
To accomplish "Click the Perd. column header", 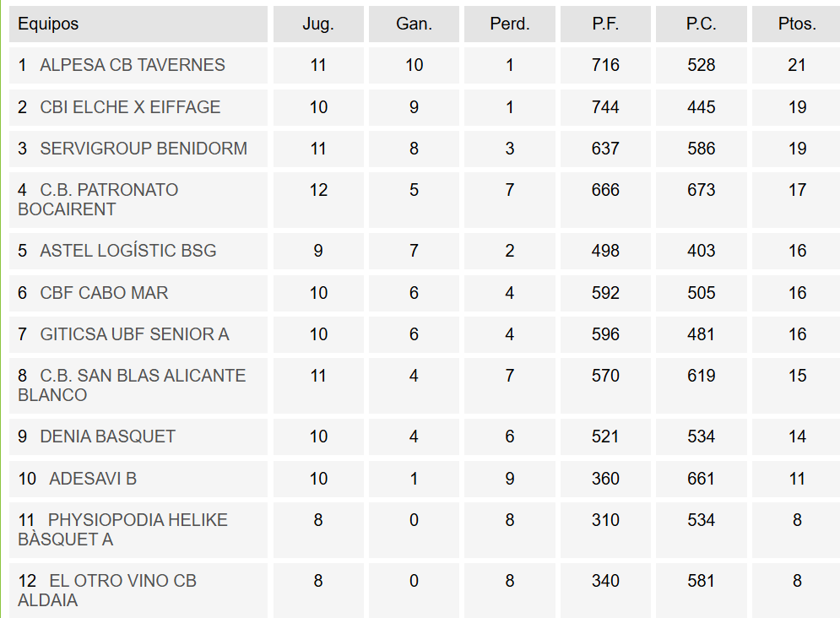I will (x=509, y=24).
